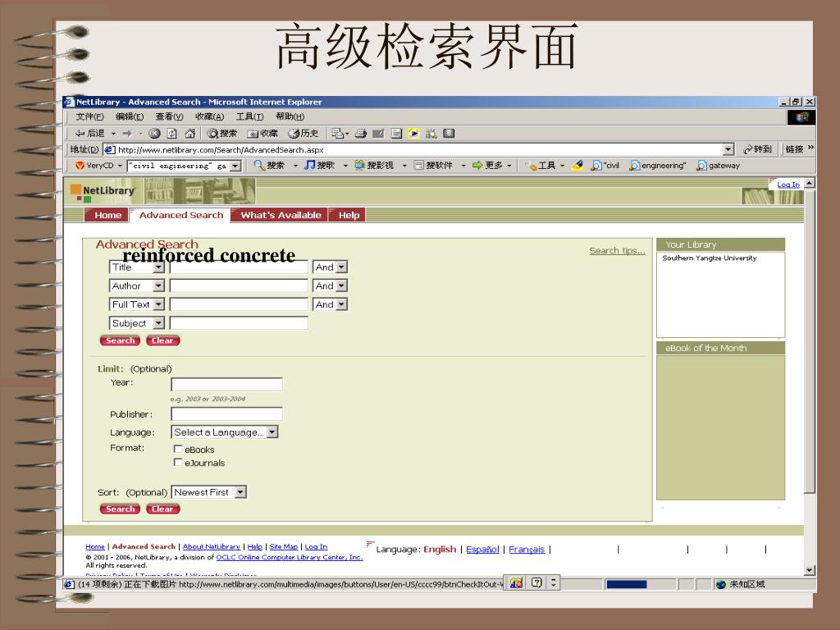Image resolution: width=840 pixels, height=630 pixels.
Task: Open the Tools (工具) menu
Action: [249, 116]
